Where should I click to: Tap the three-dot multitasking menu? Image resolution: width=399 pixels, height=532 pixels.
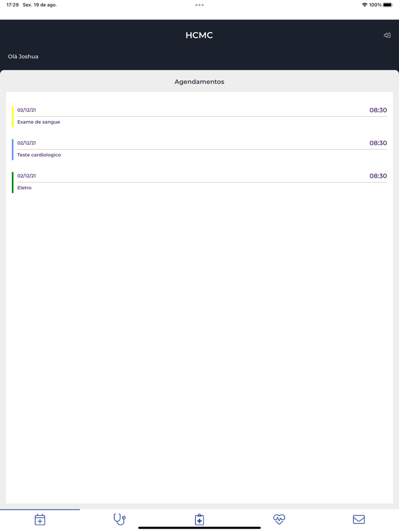pos(199,5)
